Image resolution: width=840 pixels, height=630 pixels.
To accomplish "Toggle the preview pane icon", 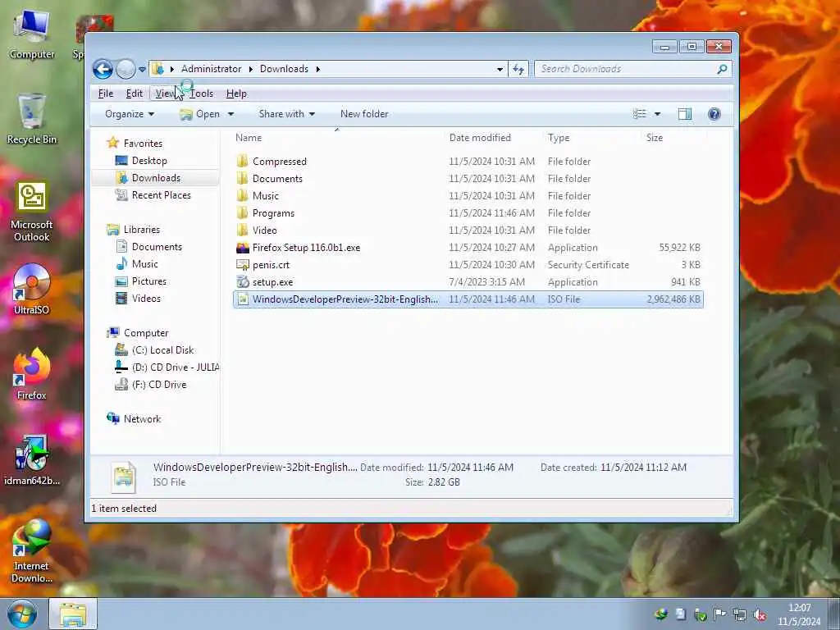I will (685, 114).
